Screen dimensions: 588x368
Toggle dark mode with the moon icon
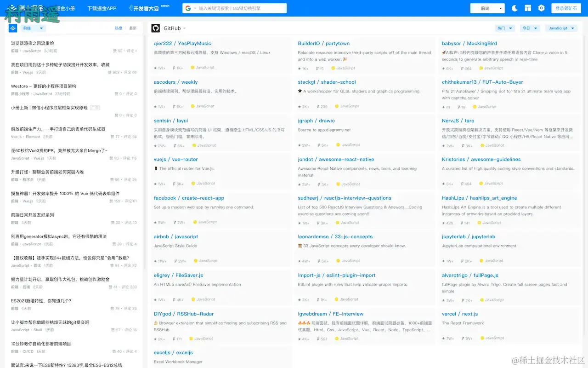click(x=514, y=8)
